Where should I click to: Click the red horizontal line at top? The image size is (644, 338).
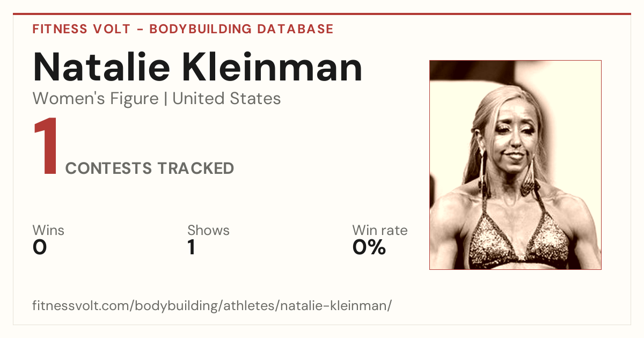click(x=322, y=14)
